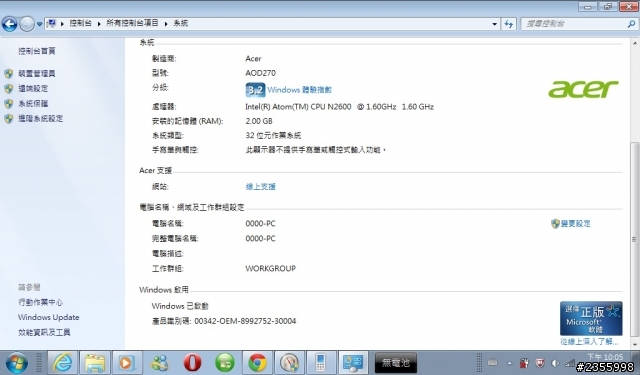Open the McAfee shield tray icon
The image size is (640, 375).
click(x=540, y=363)
